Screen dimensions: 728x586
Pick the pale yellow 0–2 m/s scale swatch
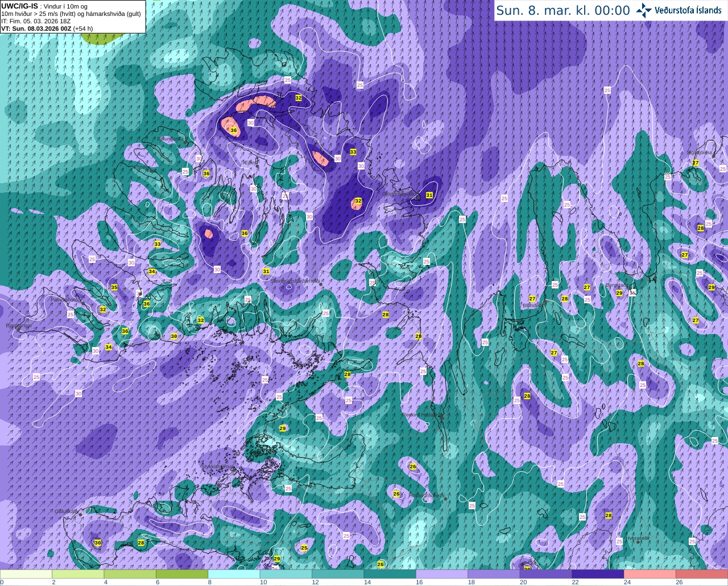pyautogui.click(x=26, y=574)
